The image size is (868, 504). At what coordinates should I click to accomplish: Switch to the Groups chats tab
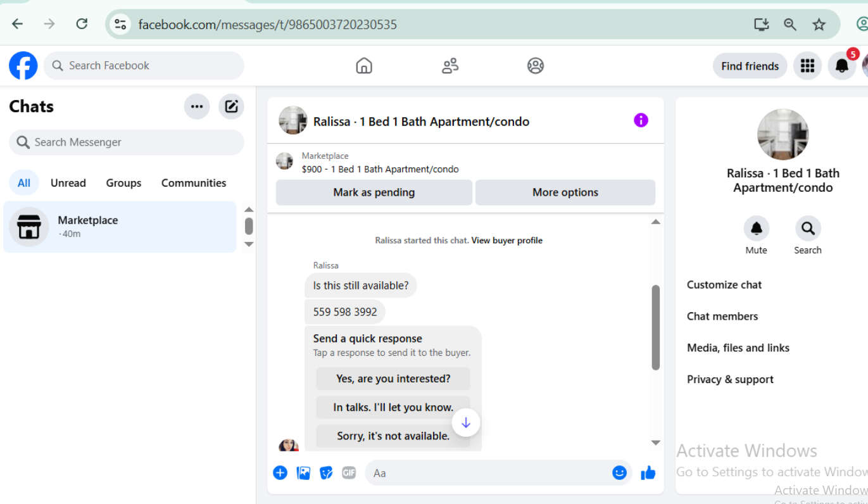pos(123,183)
